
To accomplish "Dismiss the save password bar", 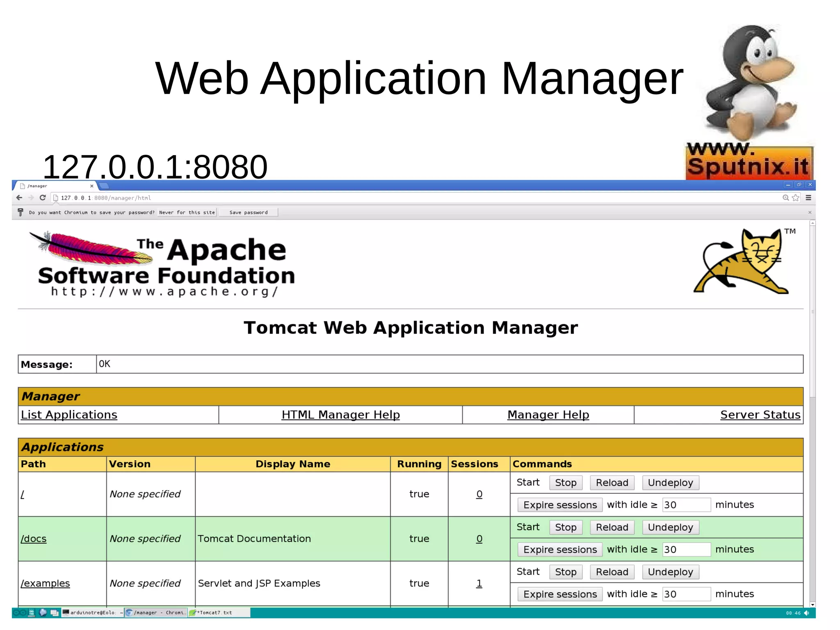I will [810, 213].
